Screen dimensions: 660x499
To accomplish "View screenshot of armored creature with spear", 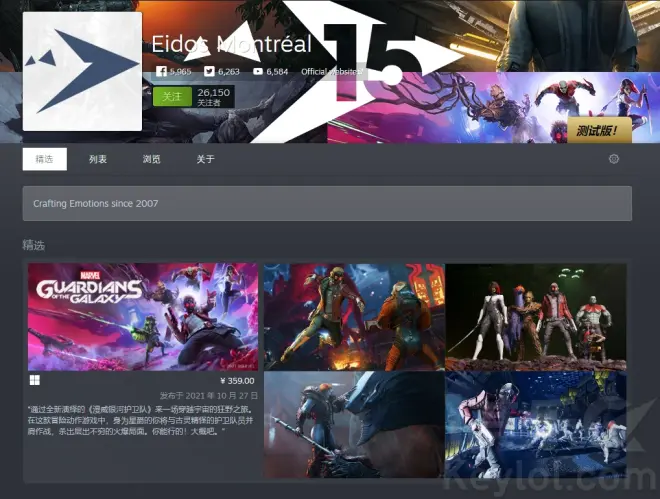I will [354, 425].
